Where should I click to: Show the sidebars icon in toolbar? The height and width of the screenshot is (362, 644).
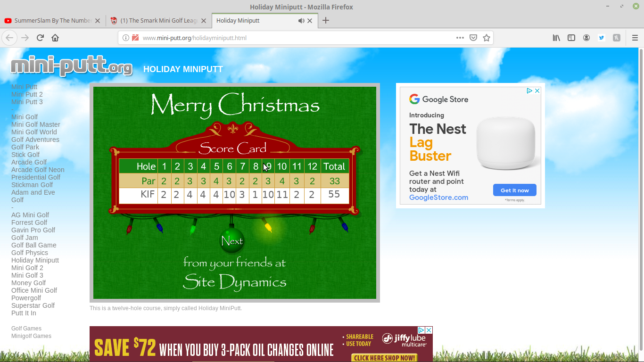[x=571, y=38]
